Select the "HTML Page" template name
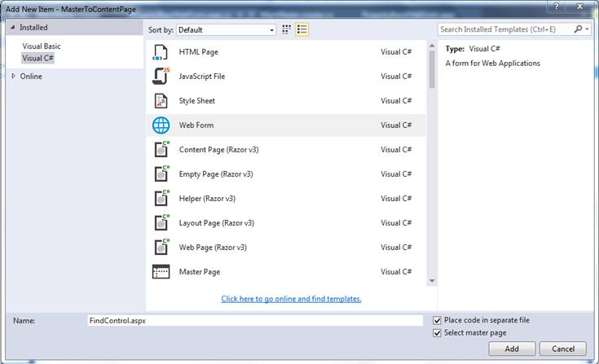The height and width of the screenshot is (364, 599). click(x=199, y=52)
